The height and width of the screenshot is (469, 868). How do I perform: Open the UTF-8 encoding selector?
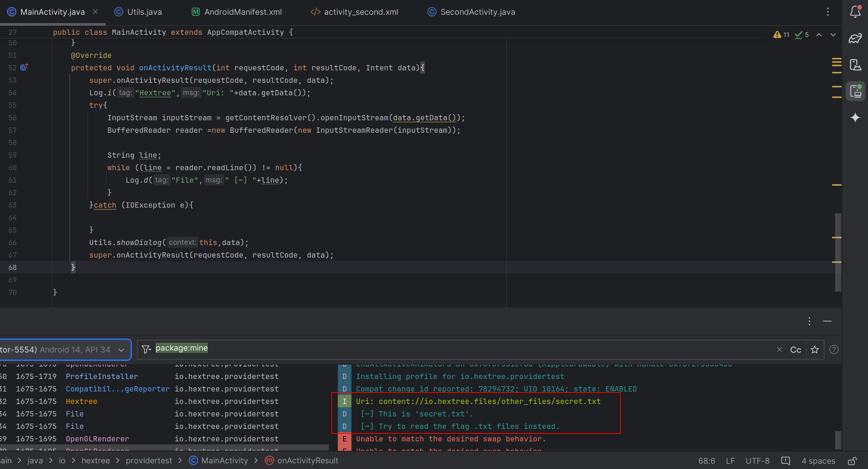point(757,461)
